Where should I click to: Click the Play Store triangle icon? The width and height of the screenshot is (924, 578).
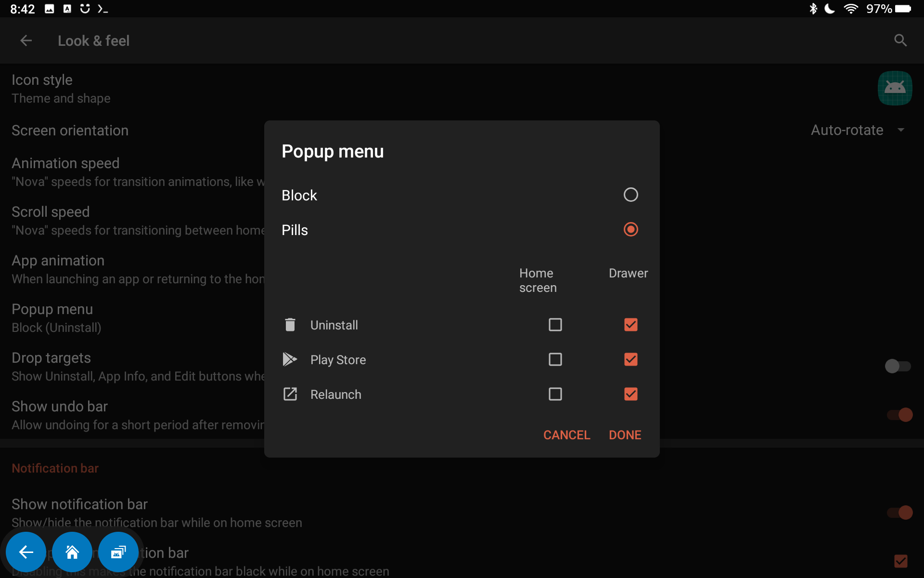pos(290,359)
